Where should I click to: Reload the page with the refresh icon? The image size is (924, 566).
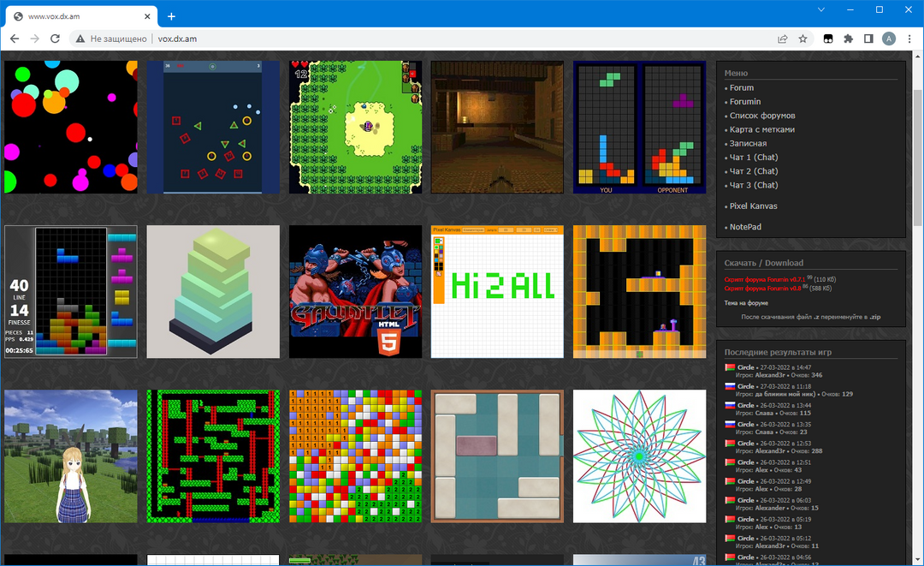pyautogui.click(x=55, y=39)
